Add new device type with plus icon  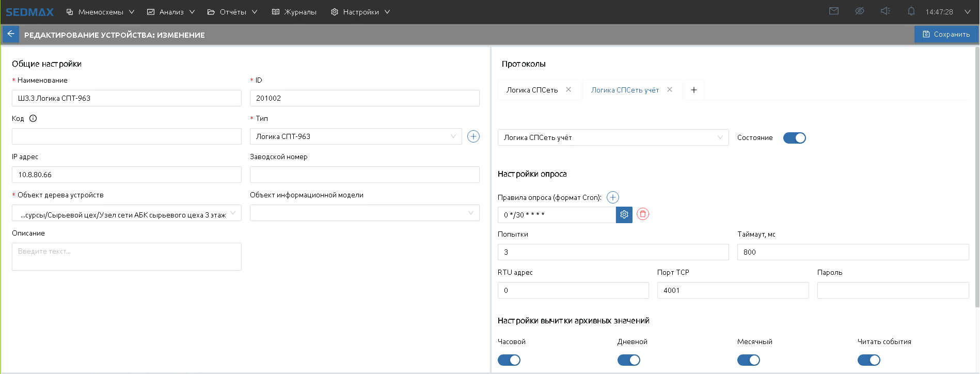tap(473, 136)
